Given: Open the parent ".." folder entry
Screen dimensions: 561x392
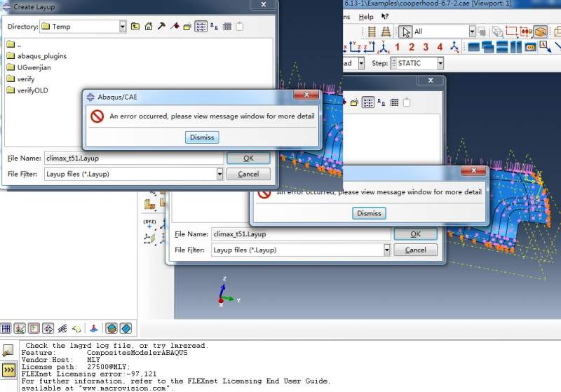Looking at the screenshot, I should pos(14,45).
